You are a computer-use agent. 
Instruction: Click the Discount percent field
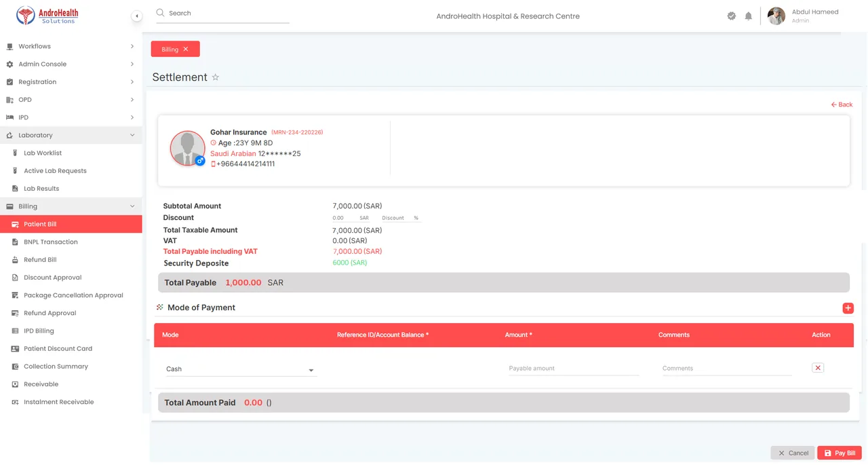[401, 218]
